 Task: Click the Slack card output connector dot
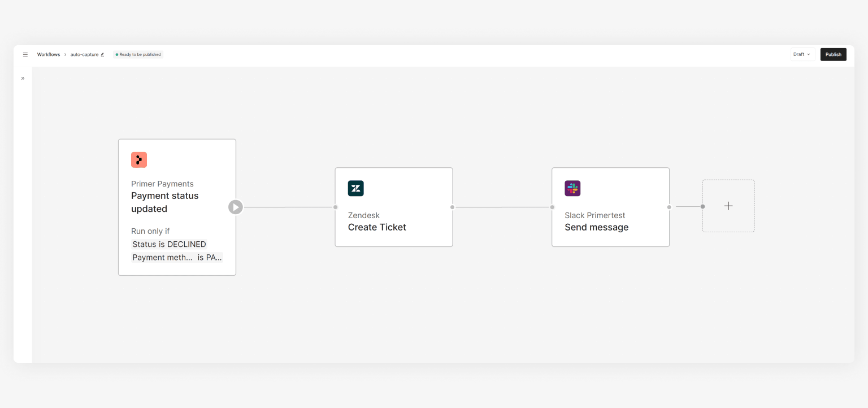point(669,207)
